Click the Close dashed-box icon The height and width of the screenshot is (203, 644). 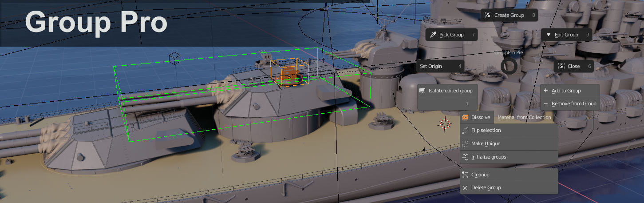coord(561,66)
